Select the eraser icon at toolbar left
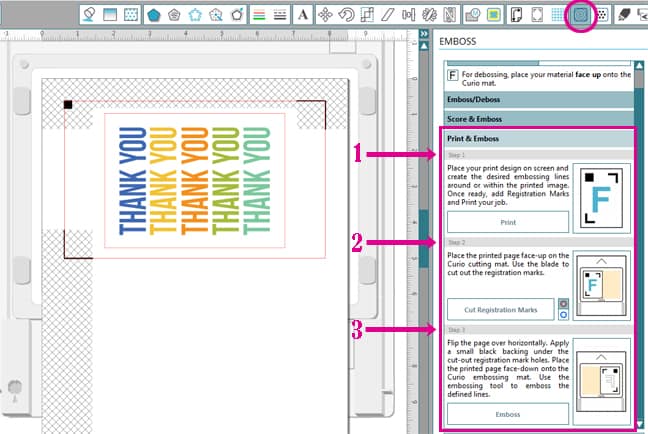Image resolution: width=648 pixels, height=434 pixels. 88,15
